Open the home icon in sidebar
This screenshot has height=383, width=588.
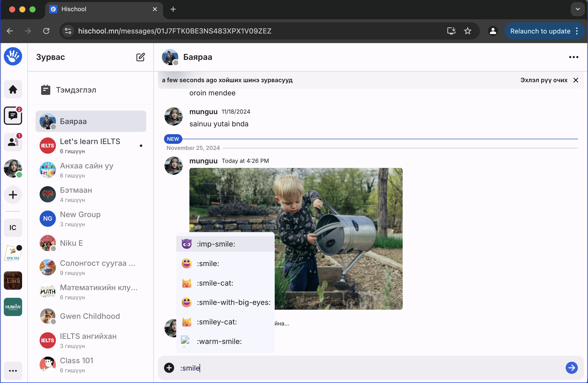13,89
